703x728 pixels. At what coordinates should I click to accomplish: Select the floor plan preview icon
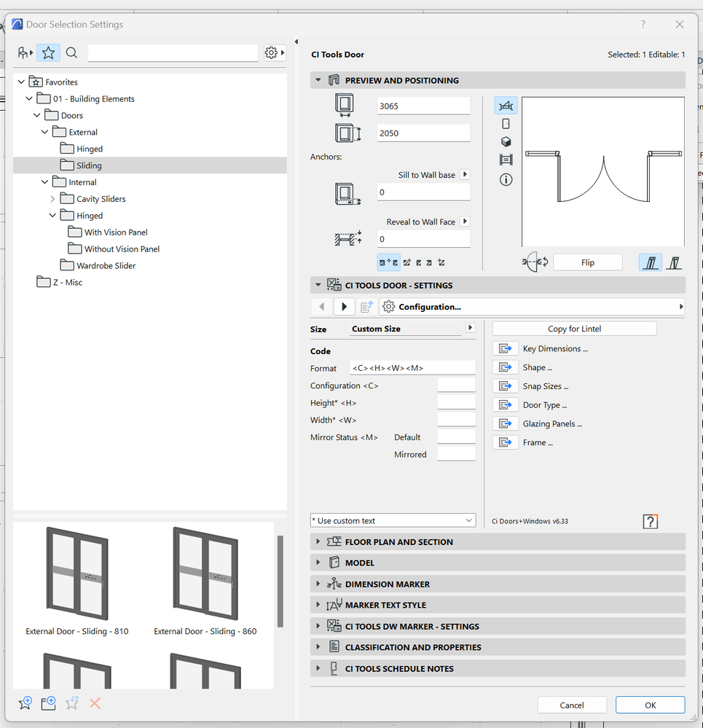point(506,105)
